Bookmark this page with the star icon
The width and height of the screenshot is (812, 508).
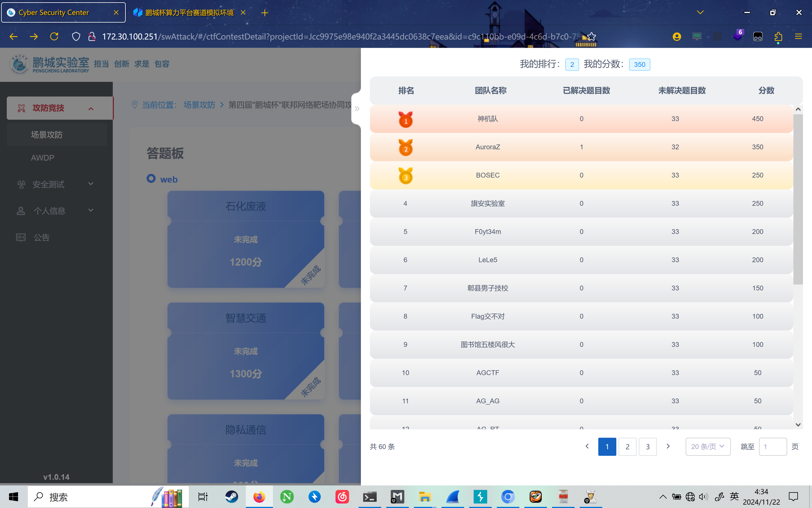click(x=592, y=36)
